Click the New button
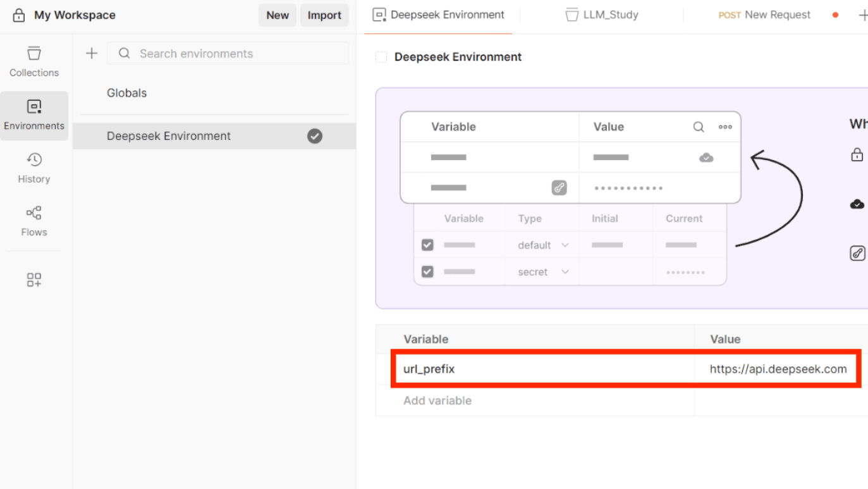Image resolution: width=868 pixels, height=489 pixels. pyautogui.click(x=278, y=15)
